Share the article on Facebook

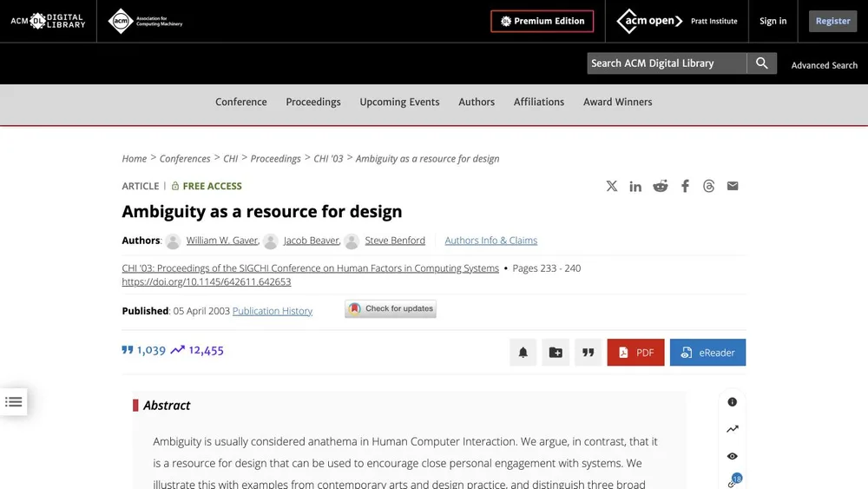click(x=686, y=186)
